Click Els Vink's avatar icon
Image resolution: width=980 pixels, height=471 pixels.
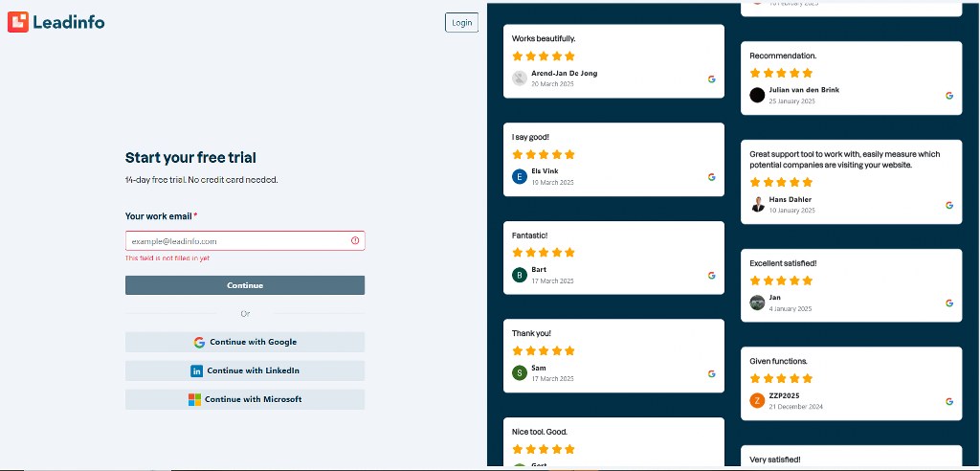pyautogui.click(x=520, y=176)
